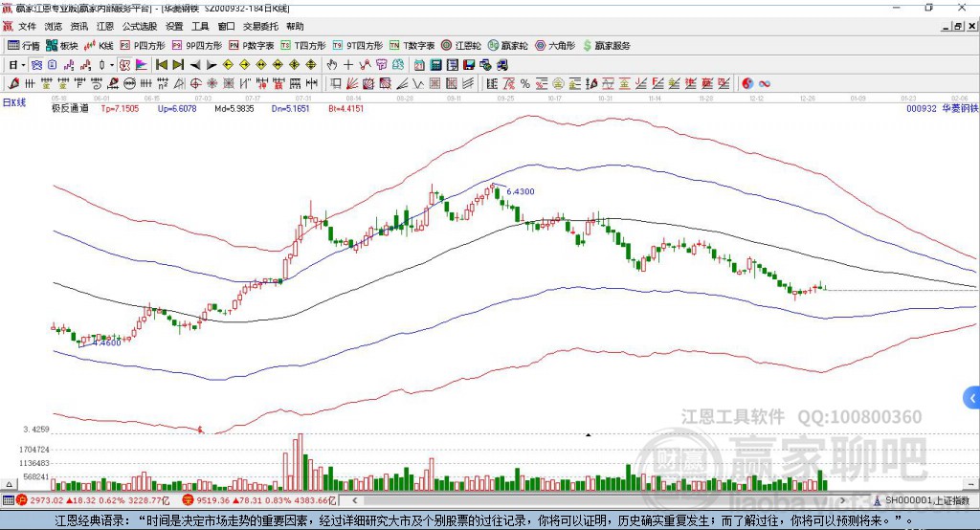Click the horizontal scrollbar right arrow

click(x=842, y=500)
